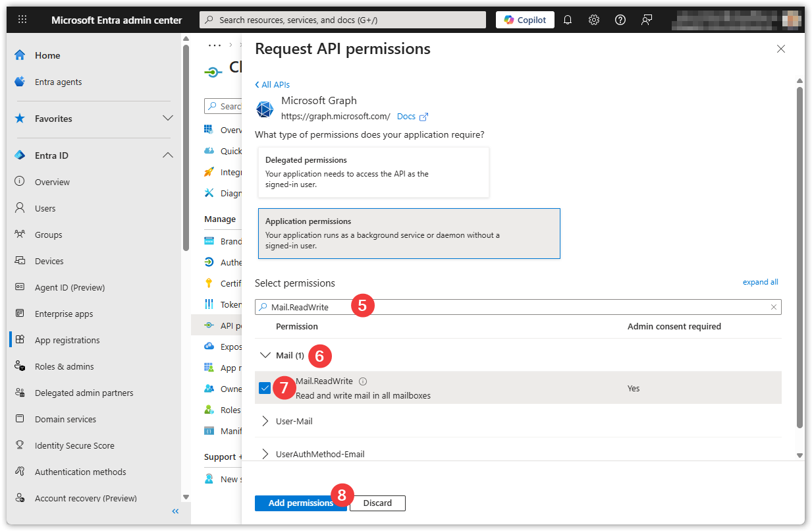The width and height of the screenshot is (812, 531).
Task: Uncheck the Mail.ReadWrite permission checkbox
Action: point(265,388)
